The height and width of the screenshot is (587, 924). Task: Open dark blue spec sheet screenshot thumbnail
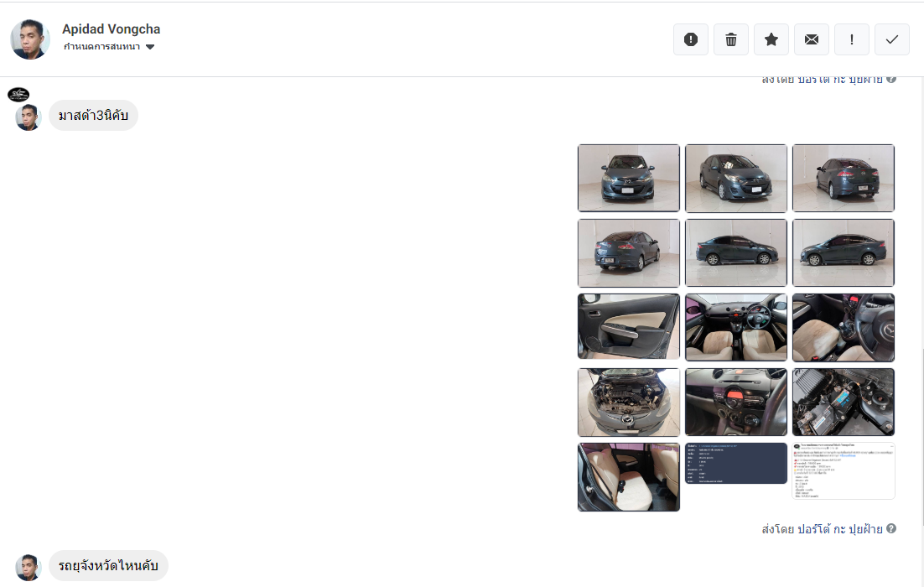click(x=736, y=463)
